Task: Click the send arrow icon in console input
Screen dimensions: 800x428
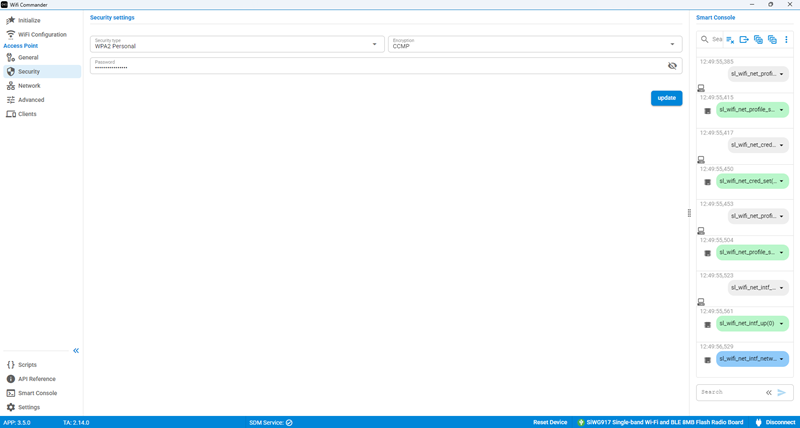Action: coord(782,392)
